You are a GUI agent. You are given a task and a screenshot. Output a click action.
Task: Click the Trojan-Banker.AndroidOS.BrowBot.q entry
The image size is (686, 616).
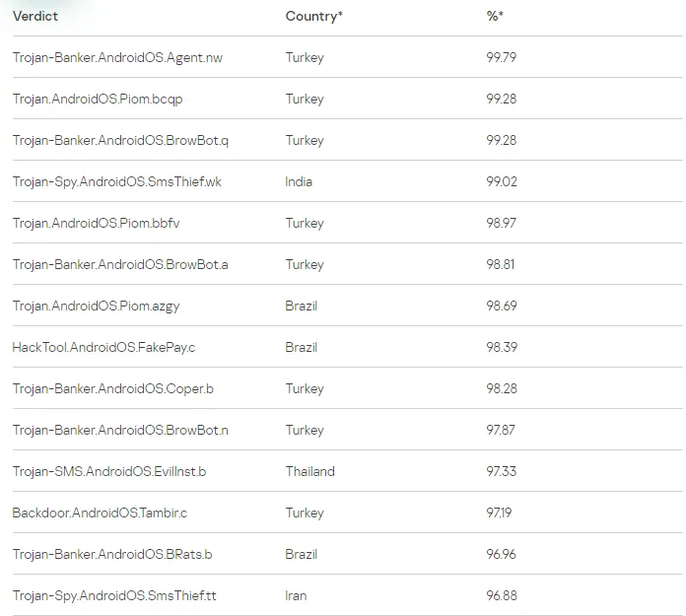120,140
